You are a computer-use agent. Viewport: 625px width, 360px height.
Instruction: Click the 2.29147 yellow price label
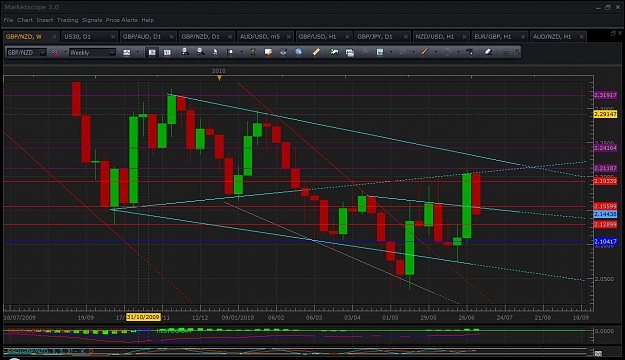pyautogui.click(x=605, y=114)
